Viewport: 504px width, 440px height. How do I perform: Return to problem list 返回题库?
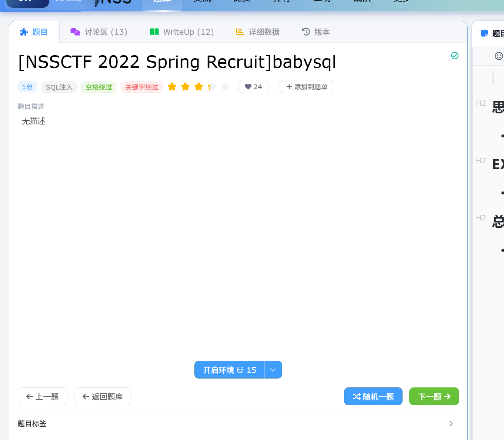tap(103, 397)
